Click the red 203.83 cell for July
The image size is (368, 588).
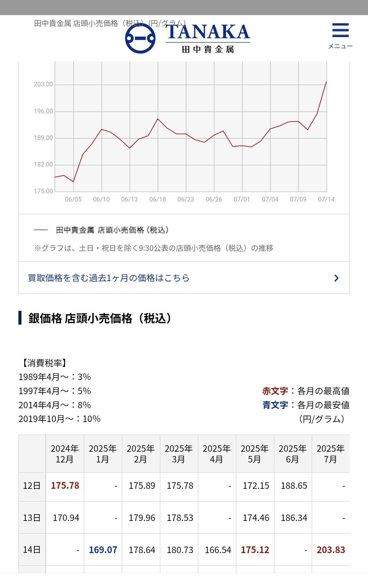click(x=331, y=550)
